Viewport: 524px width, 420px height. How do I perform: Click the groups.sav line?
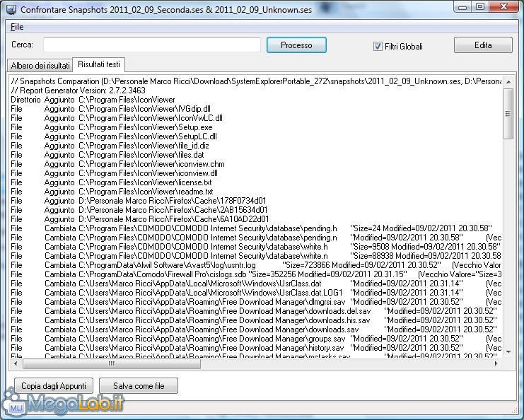coord(256,339)
